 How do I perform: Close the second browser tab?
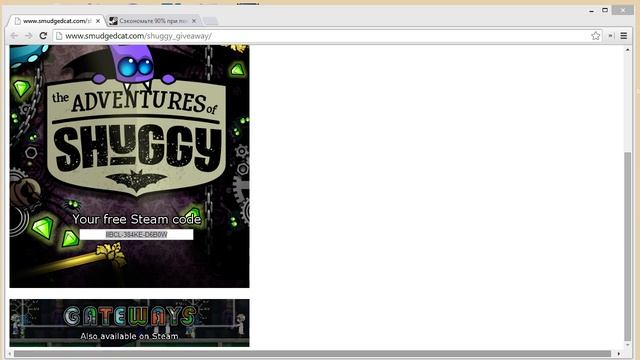[194, 21]
